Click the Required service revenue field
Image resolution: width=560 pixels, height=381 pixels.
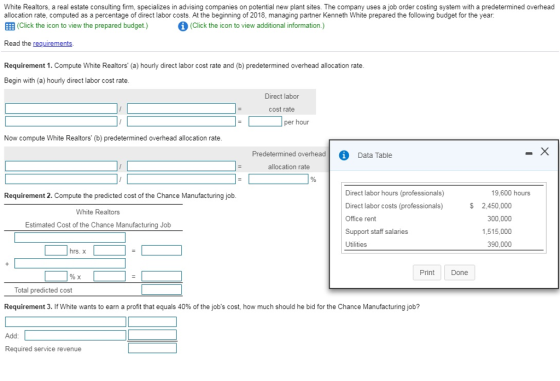tap(152, 348)
